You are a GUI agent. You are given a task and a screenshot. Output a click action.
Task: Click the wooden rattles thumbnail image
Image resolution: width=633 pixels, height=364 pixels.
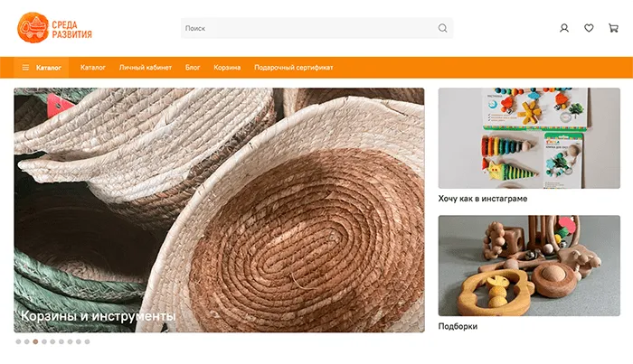pos(529,266)
